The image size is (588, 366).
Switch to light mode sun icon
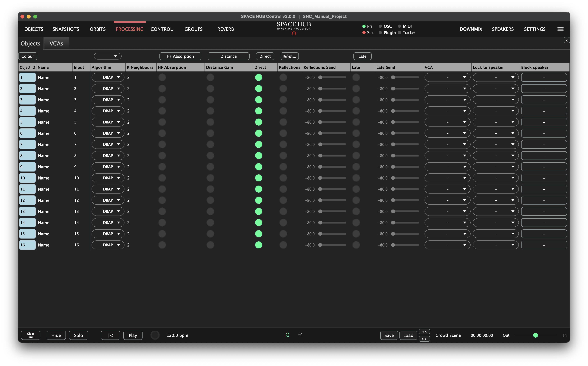(300, 335)
